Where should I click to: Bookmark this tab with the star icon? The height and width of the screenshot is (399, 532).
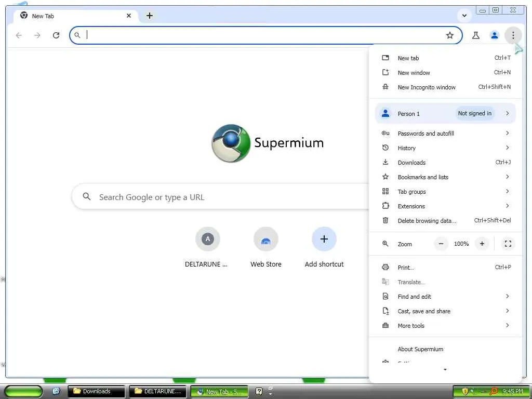[x=449, y=35]
